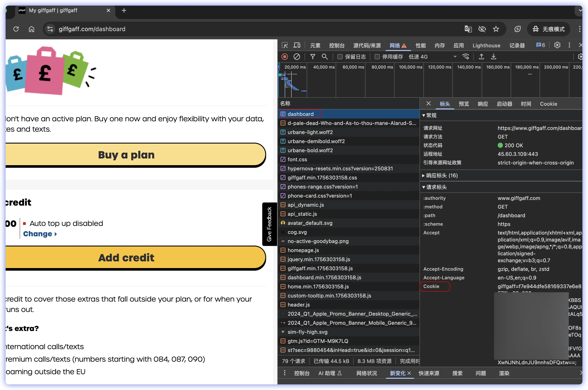Viewport: 588px width, 390px height.
Task: Collapse the 请求标头 section
Action: pyautogui.click(x=436, y=187)
